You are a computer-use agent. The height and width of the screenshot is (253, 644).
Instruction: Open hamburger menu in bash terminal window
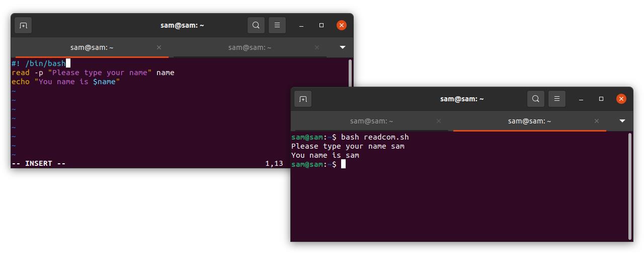click(557, 99)
